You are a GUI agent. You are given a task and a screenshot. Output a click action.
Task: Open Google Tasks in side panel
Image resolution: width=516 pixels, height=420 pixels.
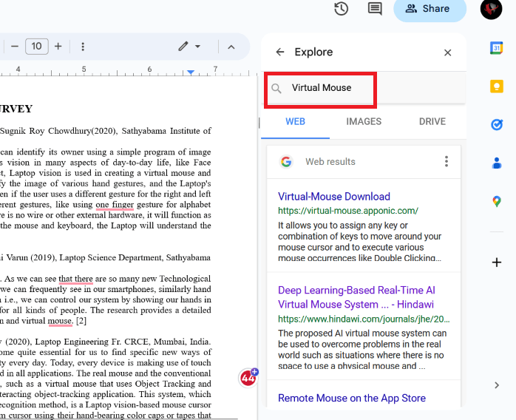coord(497,125)
